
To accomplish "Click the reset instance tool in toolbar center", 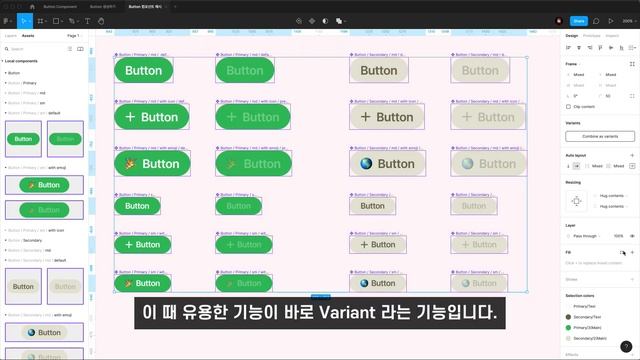I will 299,21.
